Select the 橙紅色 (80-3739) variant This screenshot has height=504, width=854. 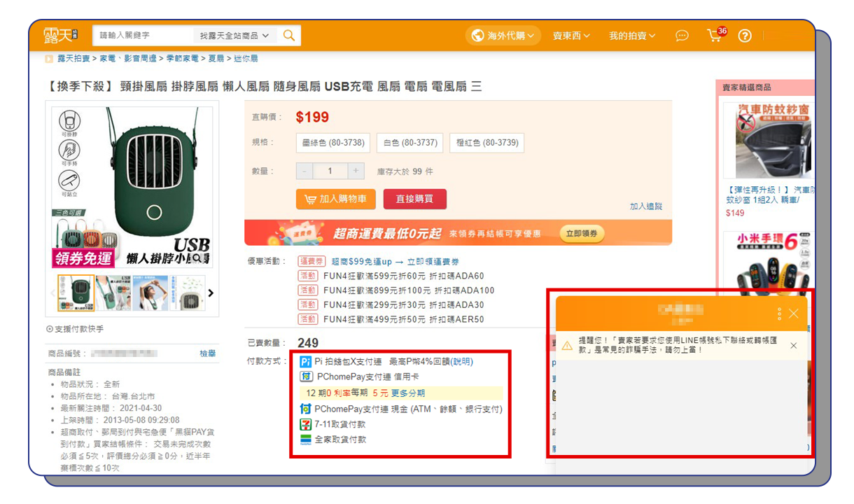[x=486, y=143]
